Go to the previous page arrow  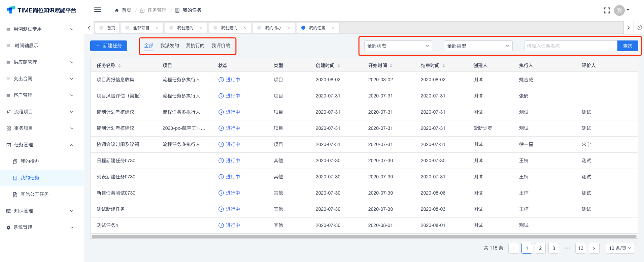513,248
